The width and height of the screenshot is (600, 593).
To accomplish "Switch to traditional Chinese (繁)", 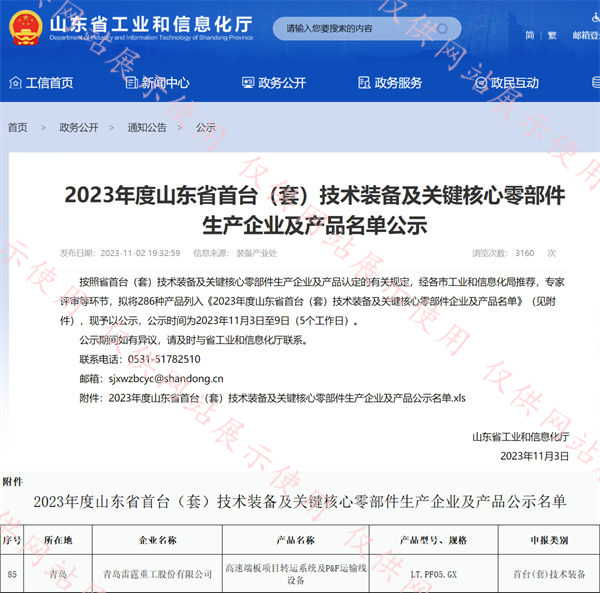I will (x=552, y=36).
